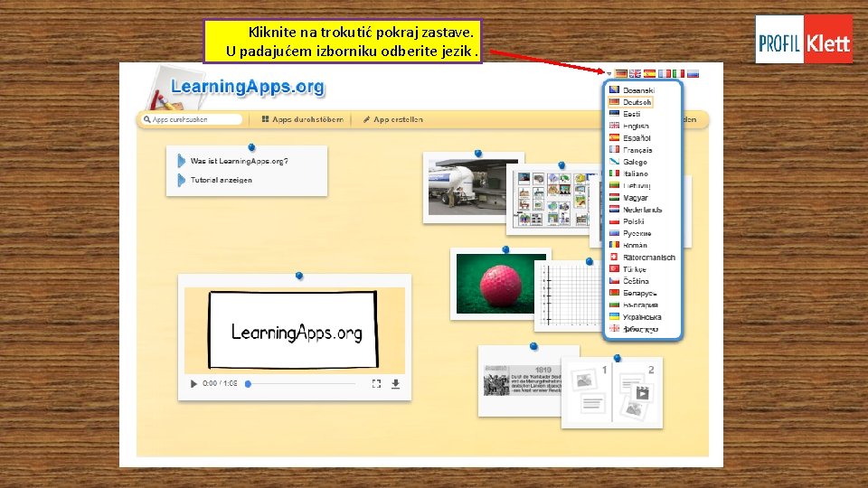The image size is (868, 488).
Task: Pick Türkçe in the language menu
Action: [627, 269]
